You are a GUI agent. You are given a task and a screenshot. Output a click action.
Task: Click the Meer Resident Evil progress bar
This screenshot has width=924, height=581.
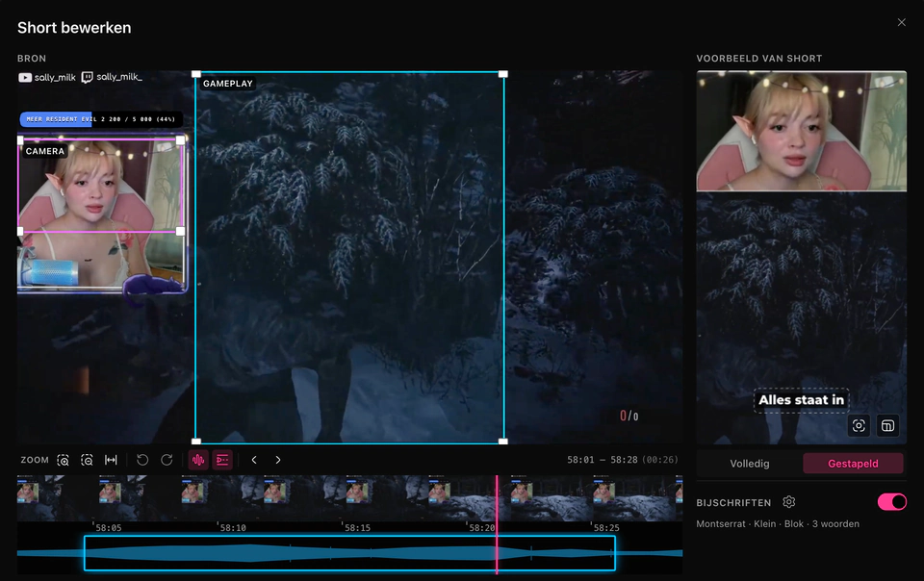point(101,119)
